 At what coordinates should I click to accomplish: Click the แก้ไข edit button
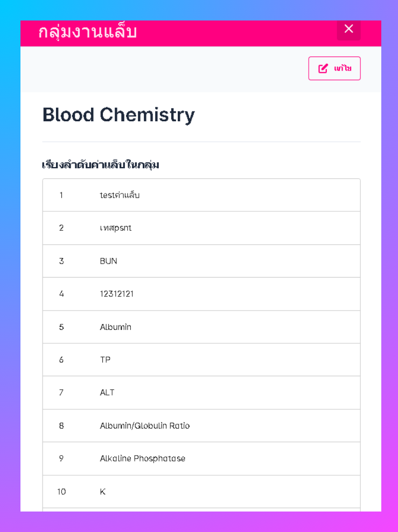point(334,68)
